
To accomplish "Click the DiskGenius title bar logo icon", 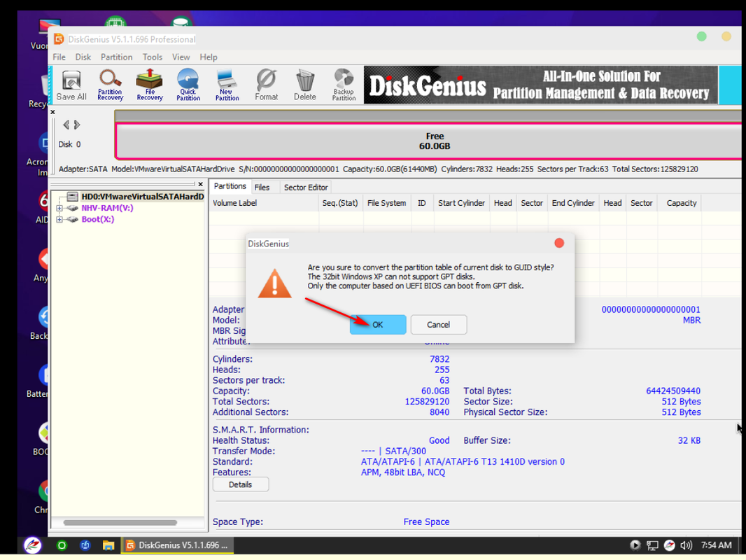I will click(59, 39).
